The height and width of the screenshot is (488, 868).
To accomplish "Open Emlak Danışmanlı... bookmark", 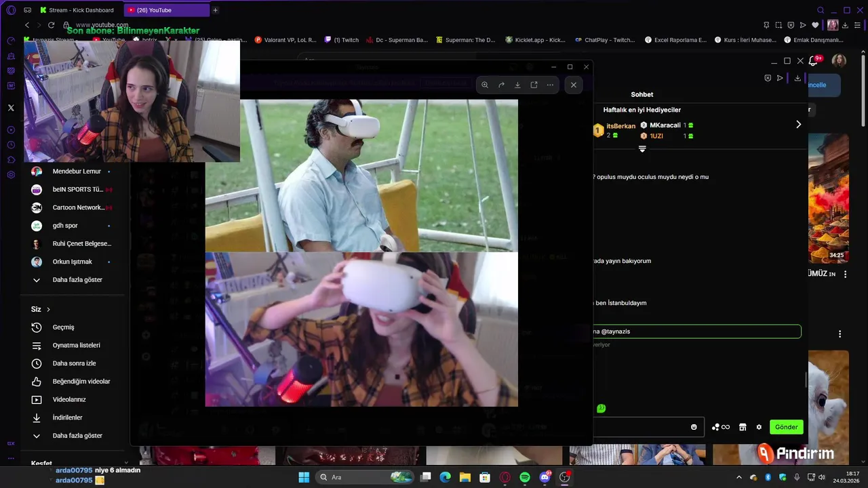I will 814,40.
